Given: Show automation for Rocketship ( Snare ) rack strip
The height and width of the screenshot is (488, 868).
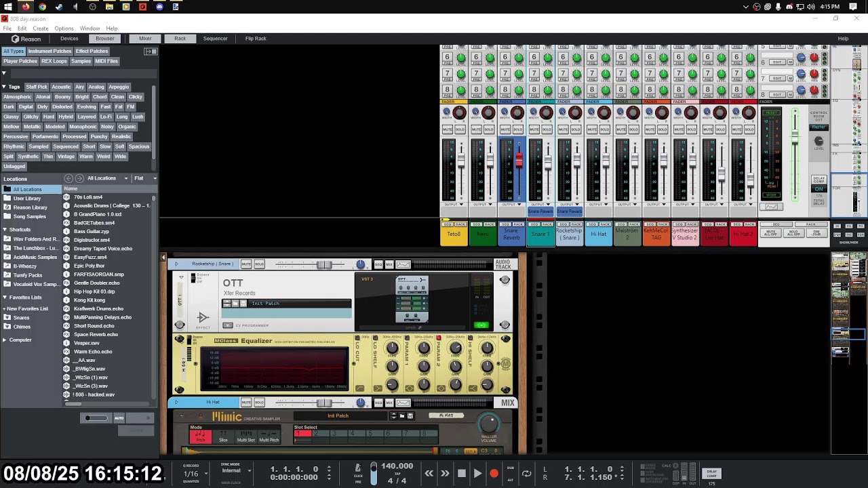Looking at the screenshot, I should tap(403, 264).
